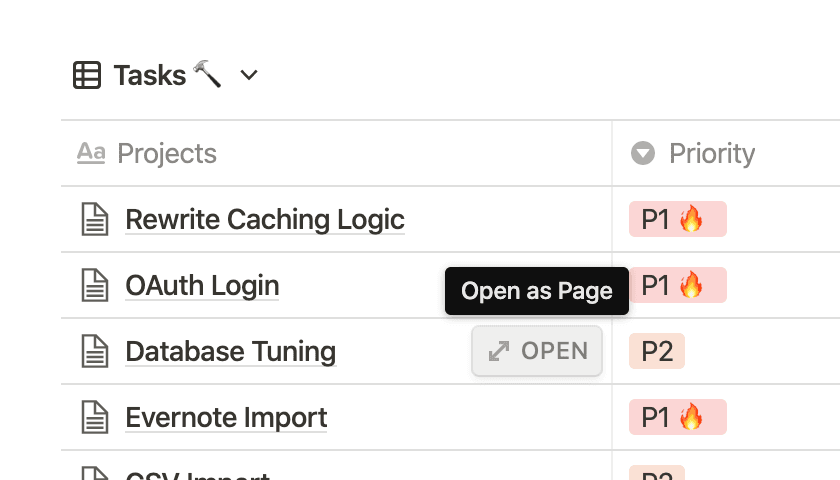Screen dimensions: 840x480
Task: Open the Priority column header menu
Action: coord(712,153)
